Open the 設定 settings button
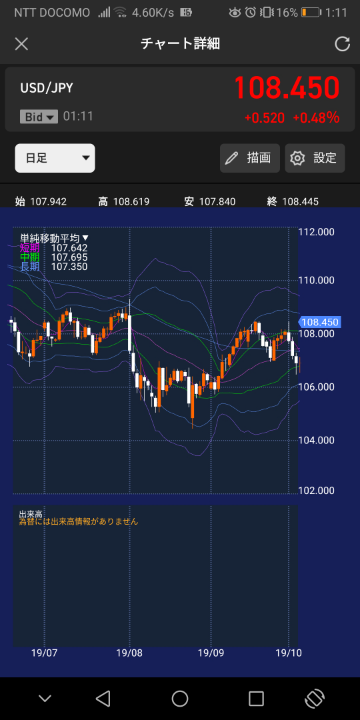Viewport: 360px width, 720px height. tap(315, 158)
